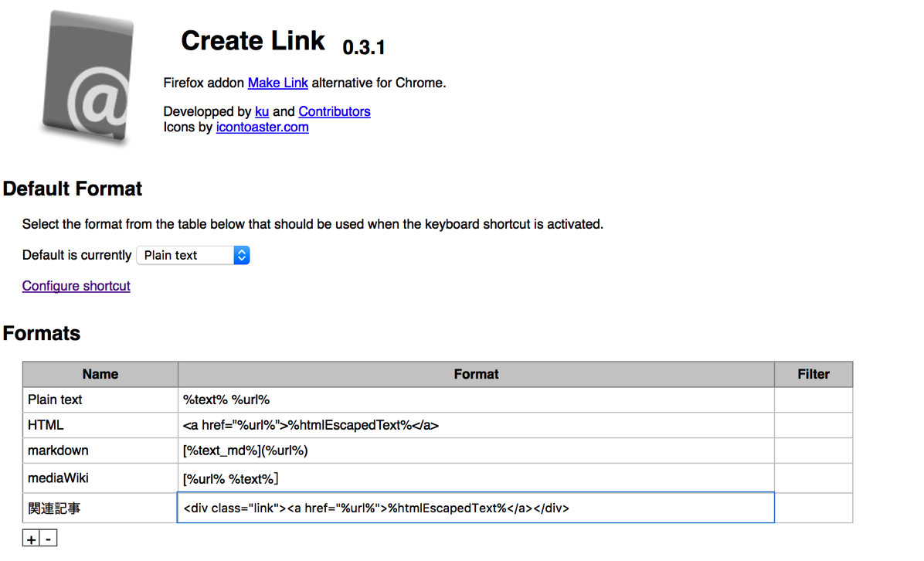Select the Plain text name cell
This screenshot has height=561, width=924.
pyautogui.click(x=100, y=399)
